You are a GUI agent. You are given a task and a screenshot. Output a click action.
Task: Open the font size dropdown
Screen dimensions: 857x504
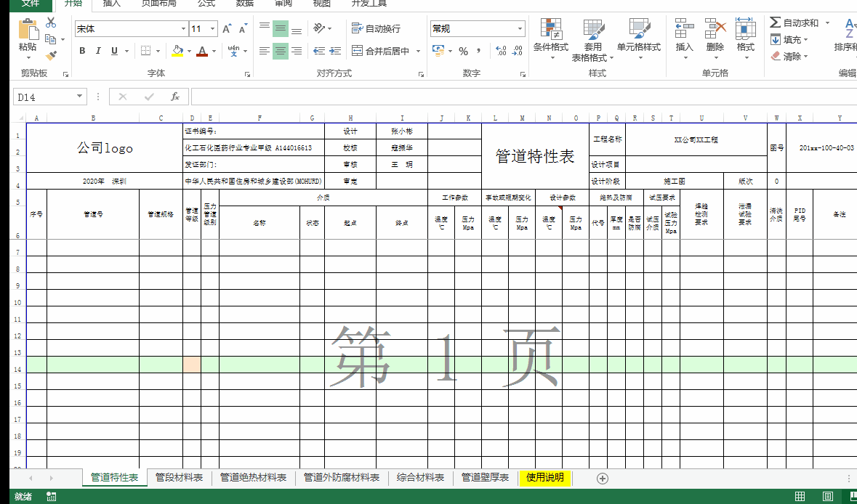pos(212,29)
